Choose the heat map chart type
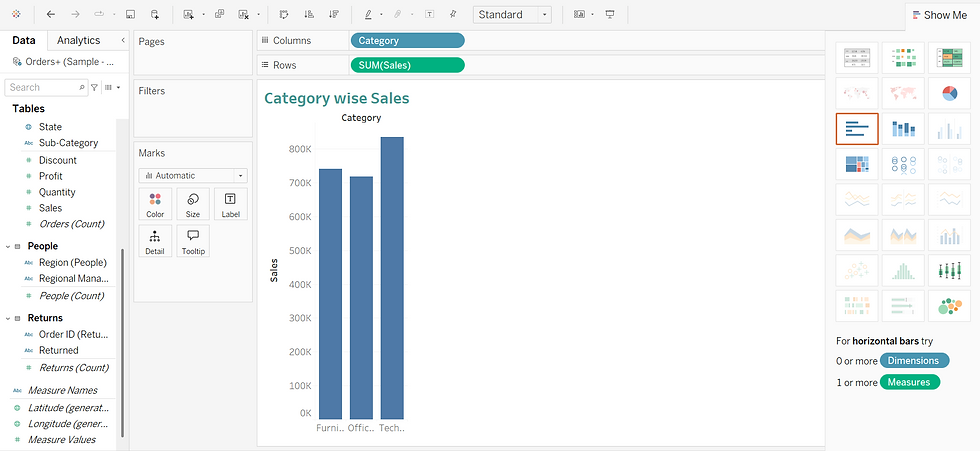The height and width of the screenshot is (451, 980). tap(903, 58)
